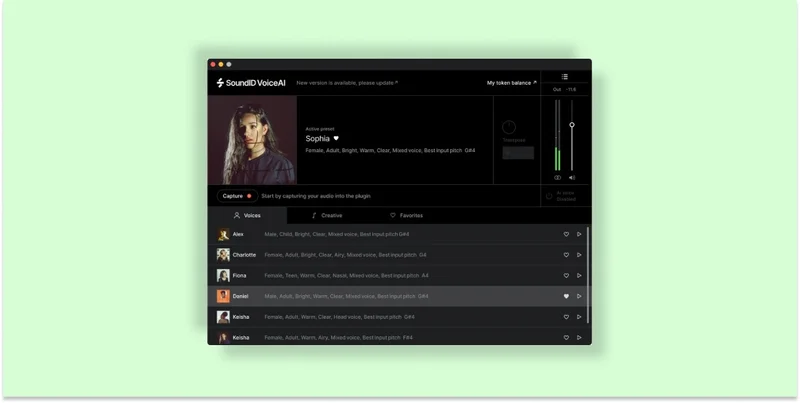800x403 pixels.
Task: Click avatar of Keisha Airy F#4 row
Action: click(223, 337)
